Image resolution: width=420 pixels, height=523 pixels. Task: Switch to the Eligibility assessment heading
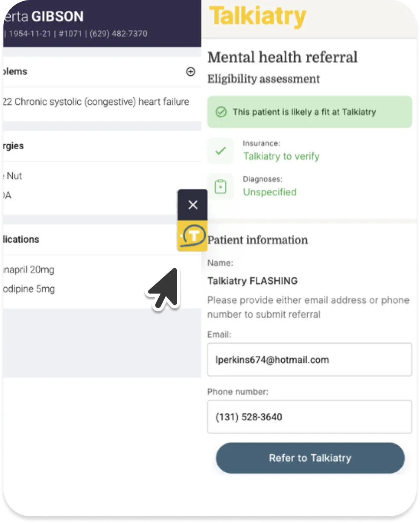(x=263, y=79)
